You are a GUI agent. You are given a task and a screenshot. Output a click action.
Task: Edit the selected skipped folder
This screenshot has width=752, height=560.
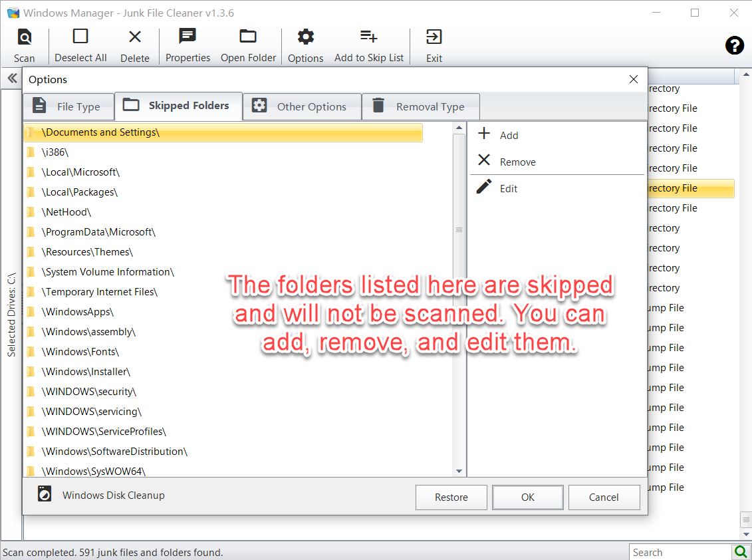click(x=497, y=188)
